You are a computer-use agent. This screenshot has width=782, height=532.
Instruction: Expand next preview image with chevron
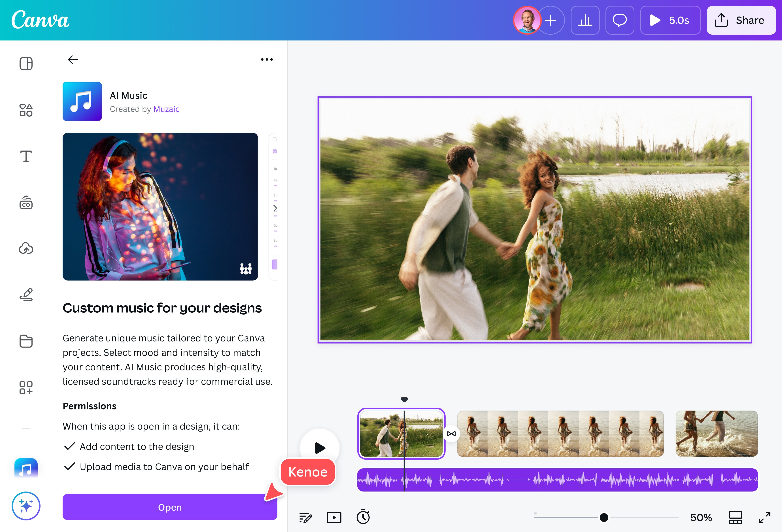[275, 208]
